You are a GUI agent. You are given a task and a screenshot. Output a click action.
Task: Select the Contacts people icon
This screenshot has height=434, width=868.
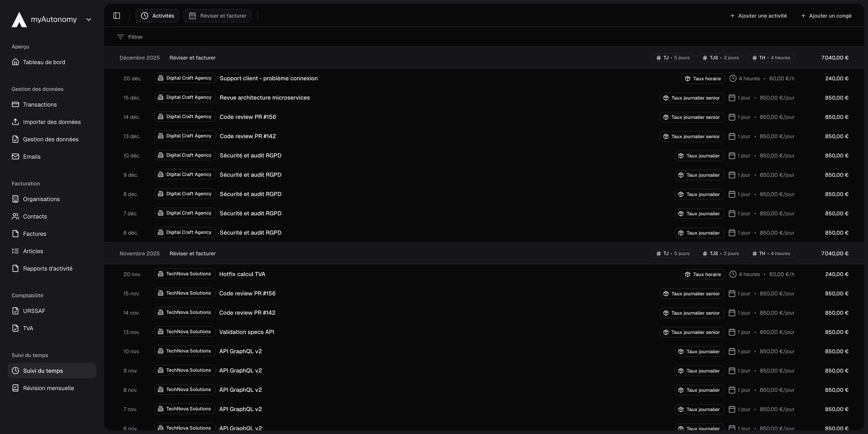(x=15, y=216)
